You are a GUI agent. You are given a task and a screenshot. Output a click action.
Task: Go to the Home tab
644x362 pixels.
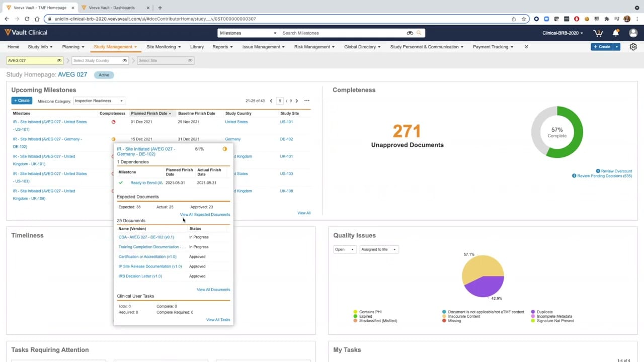coord(13,47)
